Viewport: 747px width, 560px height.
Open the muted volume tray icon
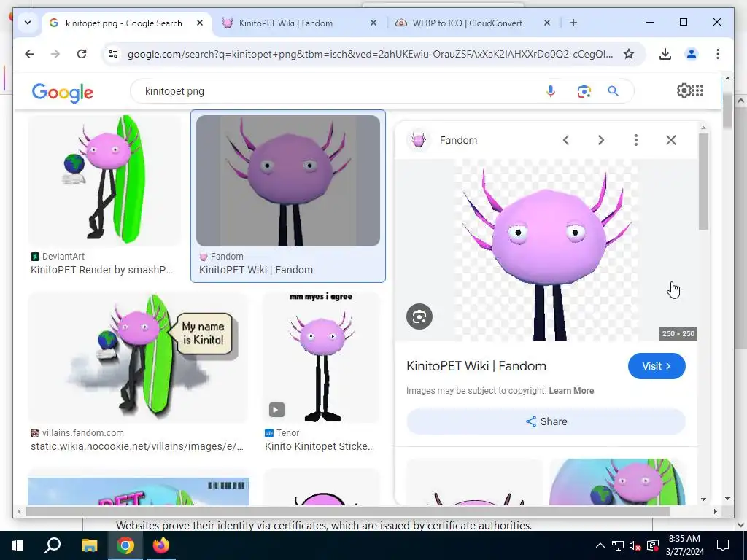coord(635,545)
